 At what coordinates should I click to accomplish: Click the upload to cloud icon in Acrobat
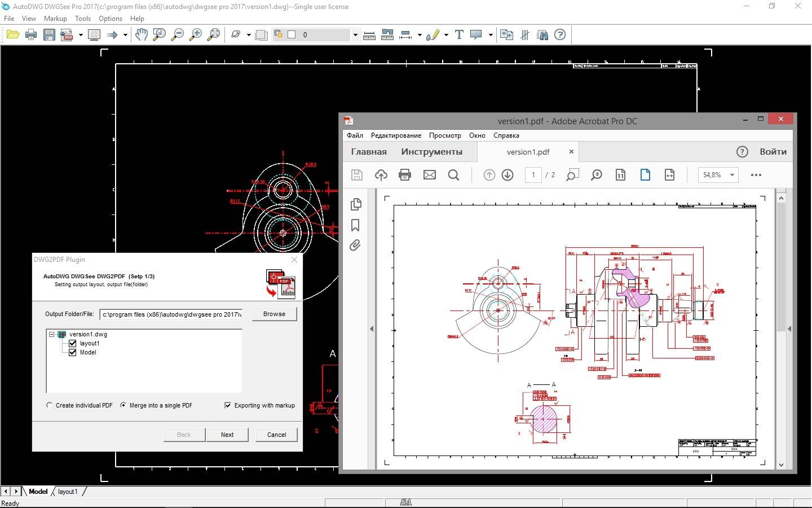(x=381, y=175)
